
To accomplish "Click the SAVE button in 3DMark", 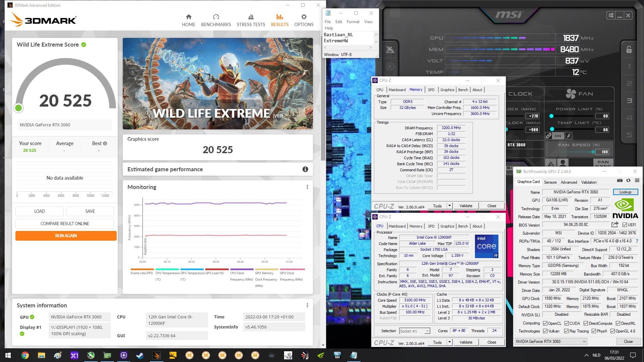I will [x=90, y=211].
